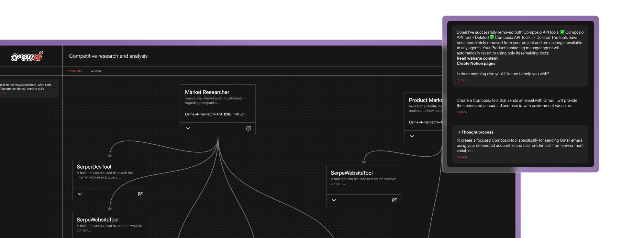Expand the Product Marketing node chevron
This screenshot has height=238, width=644.
tap(412, 136)
